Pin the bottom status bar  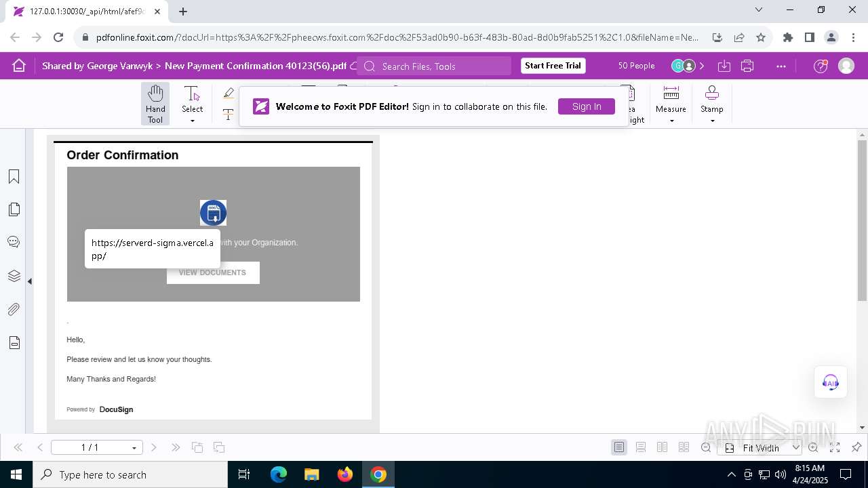click(x=856, y=447)
